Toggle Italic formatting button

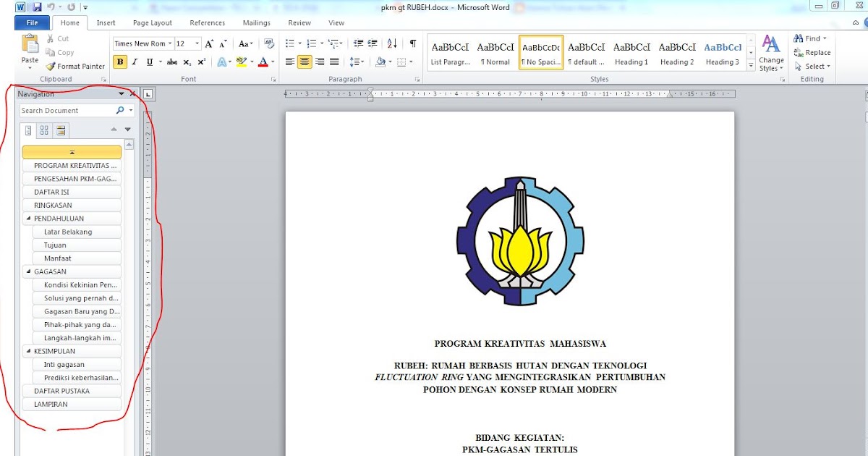pos(135,62)
